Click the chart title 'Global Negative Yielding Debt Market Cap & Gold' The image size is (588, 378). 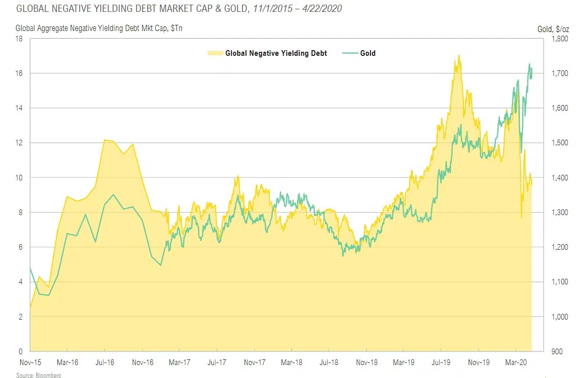[127, 9]
